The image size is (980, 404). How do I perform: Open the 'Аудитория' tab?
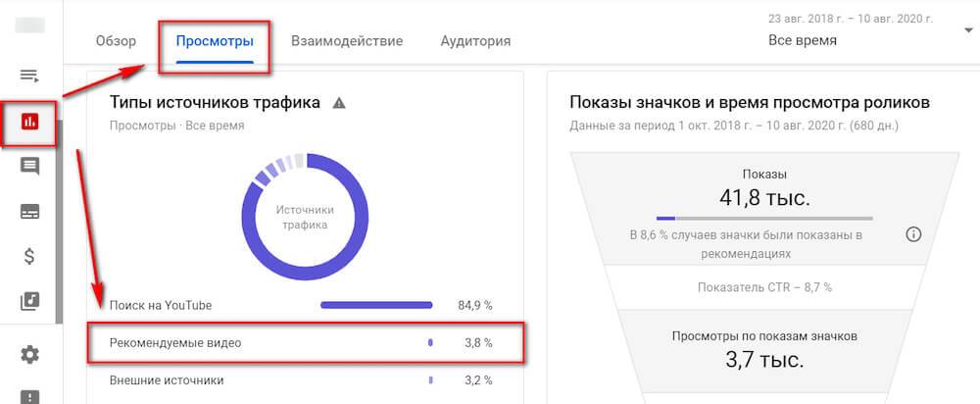click(475, 41)
